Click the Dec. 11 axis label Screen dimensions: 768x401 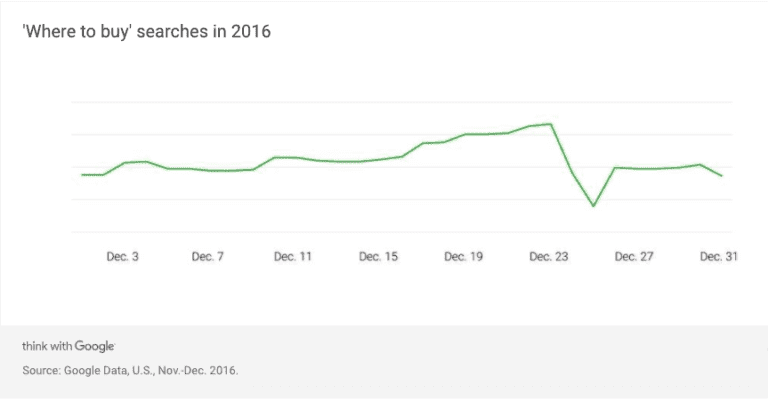point(292,257)
